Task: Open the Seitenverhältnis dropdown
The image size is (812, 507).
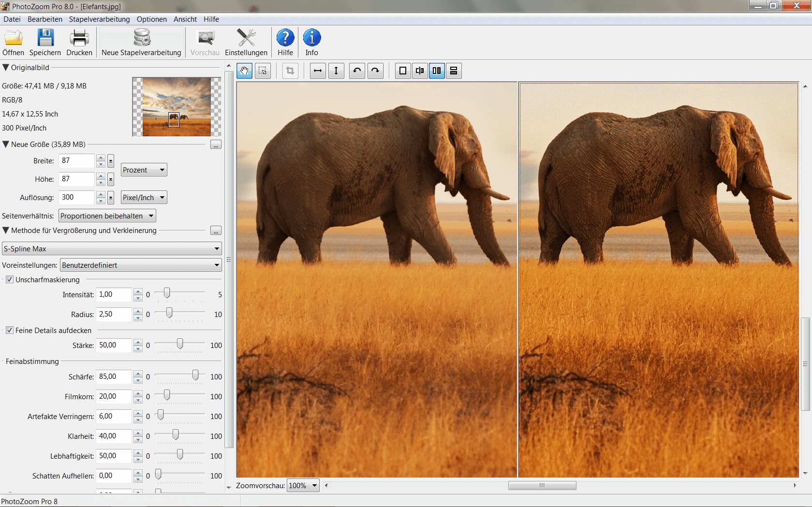Action: (107, 216)
